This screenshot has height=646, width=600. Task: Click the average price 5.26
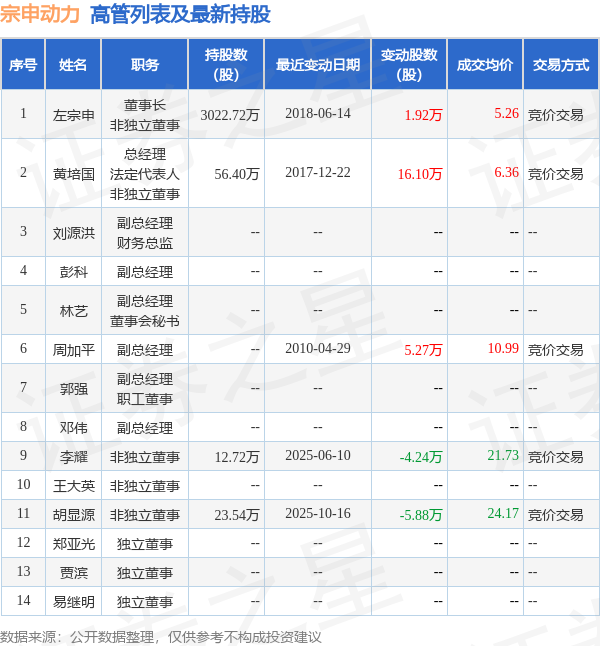coord(506,113)
